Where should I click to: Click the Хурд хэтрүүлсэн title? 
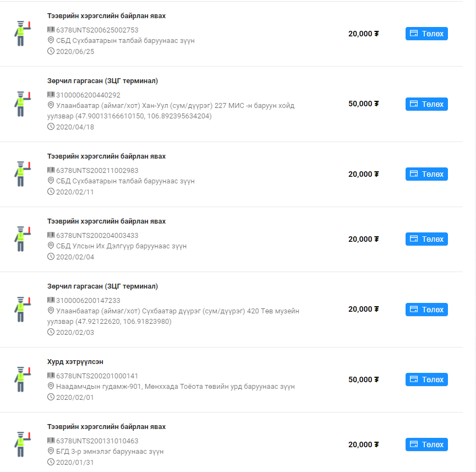pyautogui.click(x=75, y=362)
